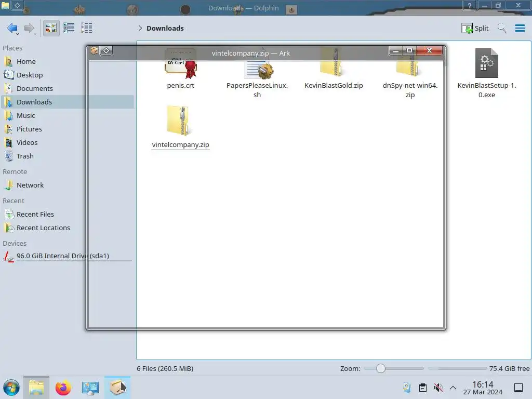Viewport: 532px width, 399px height.
Task: Switch Dolphin to Icons view mode
Action: 51,28
